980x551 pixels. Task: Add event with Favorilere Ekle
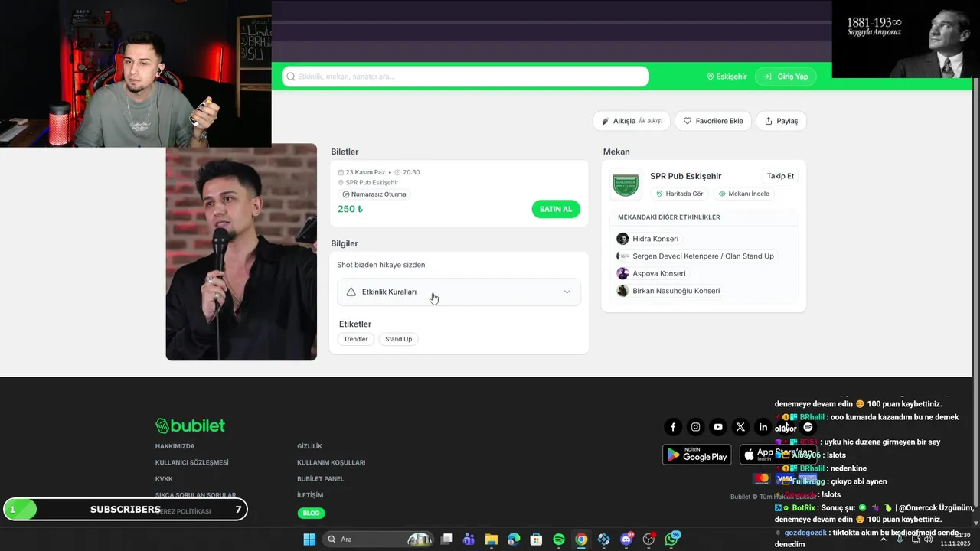713,121
